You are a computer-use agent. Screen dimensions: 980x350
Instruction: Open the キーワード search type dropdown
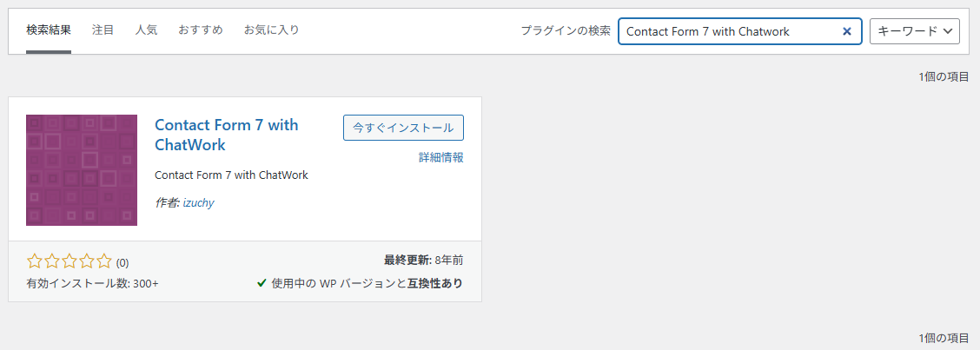coord(914,31)
